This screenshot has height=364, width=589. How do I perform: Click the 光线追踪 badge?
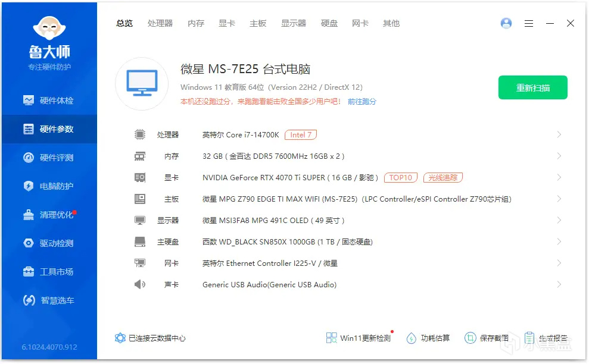(x=443, y=177)
